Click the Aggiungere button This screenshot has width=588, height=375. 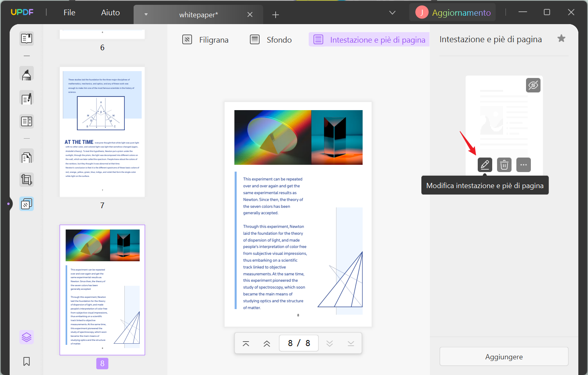coord(503,357)
